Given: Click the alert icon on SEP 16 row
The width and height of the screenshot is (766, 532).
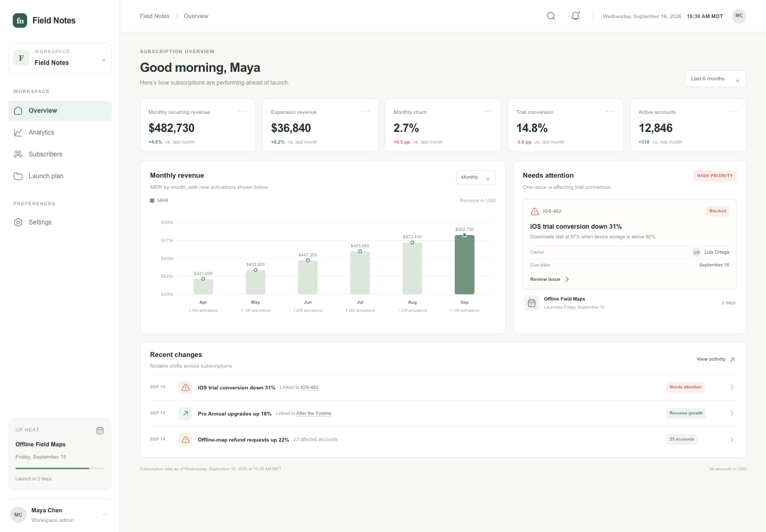Looking at the screenshot, I should click(x=186, y=387).
